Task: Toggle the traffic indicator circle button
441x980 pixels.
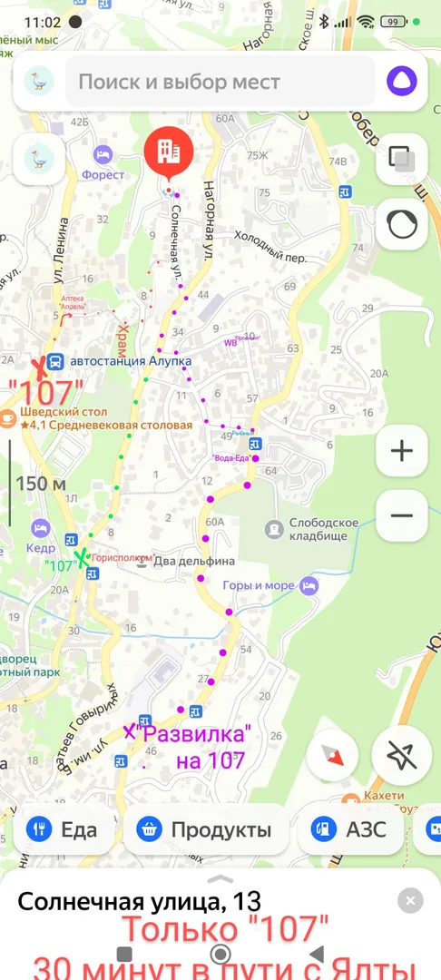Action: coord(402,224)
